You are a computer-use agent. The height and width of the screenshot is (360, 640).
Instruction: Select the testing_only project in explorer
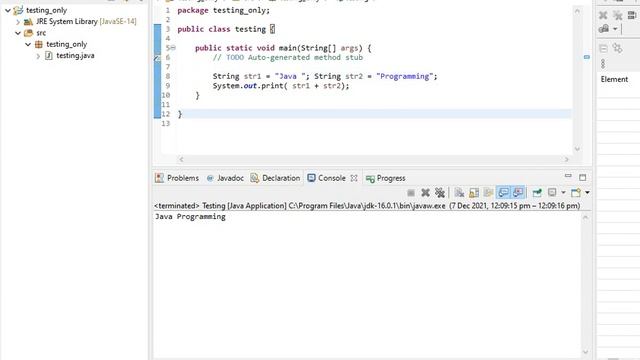click(x=47, y=10)
